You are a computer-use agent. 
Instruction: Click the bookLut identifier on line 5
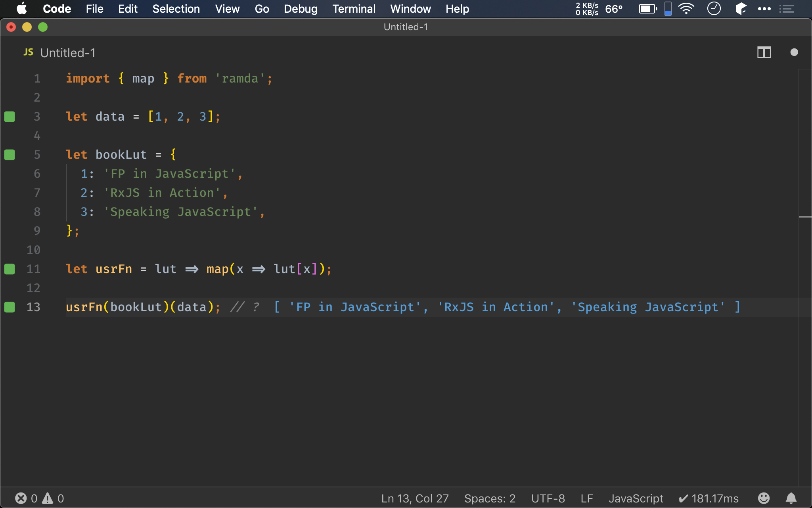click(121, 155)
